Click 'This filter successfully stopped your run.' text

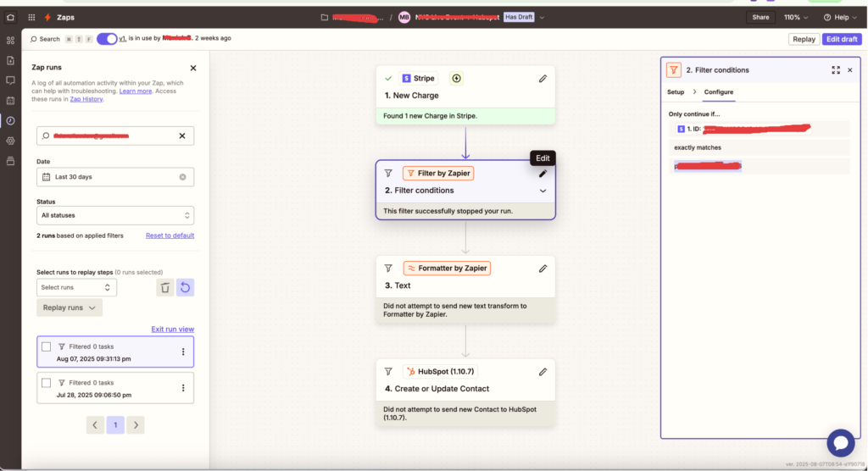448,211
